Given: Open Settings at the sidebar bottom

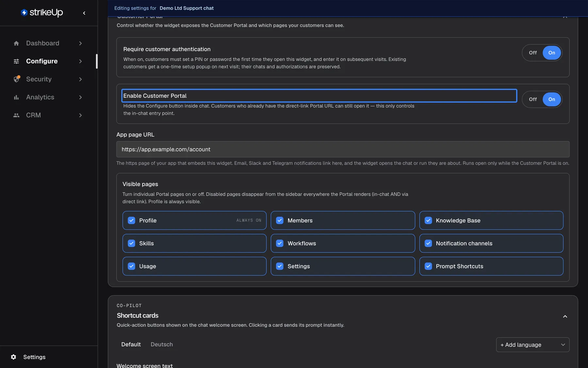Looking at the screenshot, I should coord(34,357).
